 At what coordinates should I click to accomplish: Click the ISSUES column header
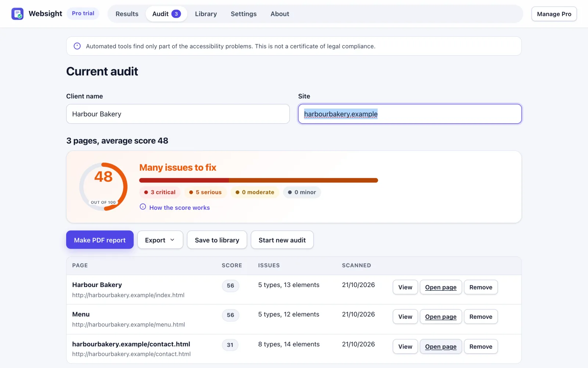269,265
